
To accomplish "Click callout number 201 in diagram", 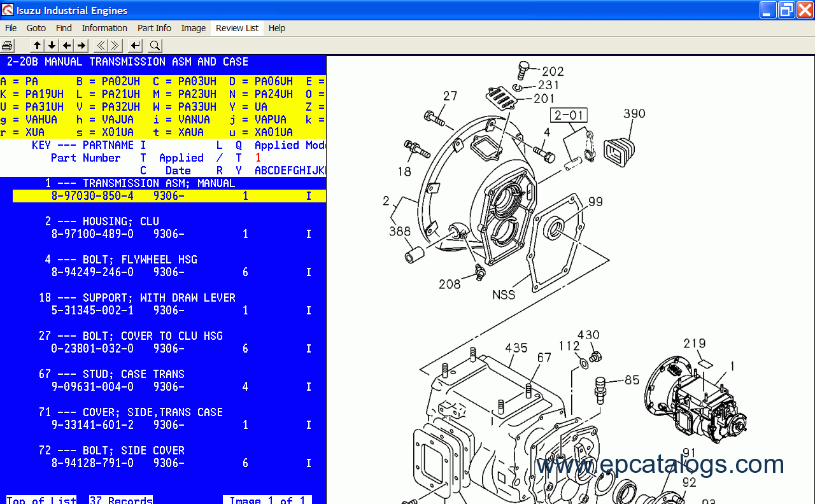I will tap(544, 99).
